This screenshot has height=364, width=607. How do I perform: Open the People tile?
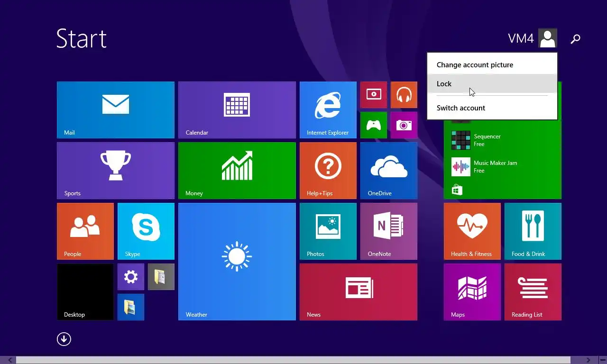[85, 231]
